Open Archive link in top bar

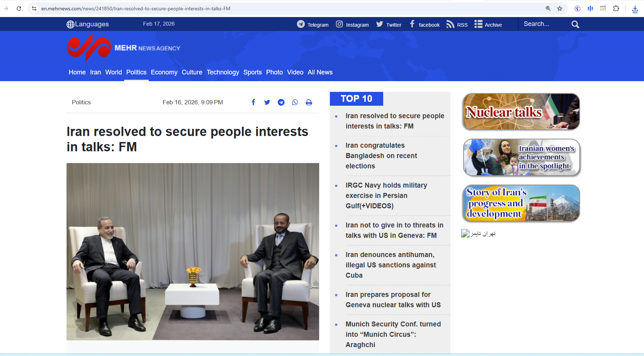tap(488, 24)
